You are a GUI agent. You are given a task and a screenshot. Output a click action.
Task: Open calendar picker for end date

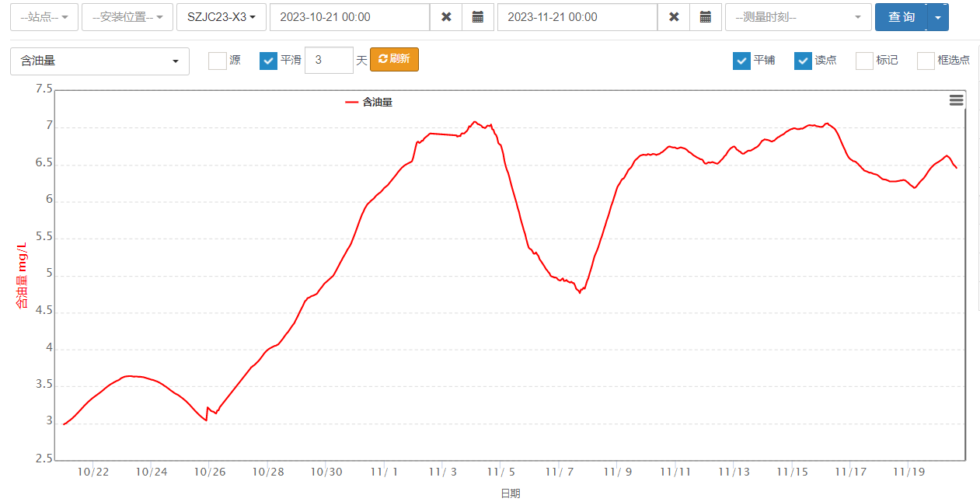pos(706,17)
